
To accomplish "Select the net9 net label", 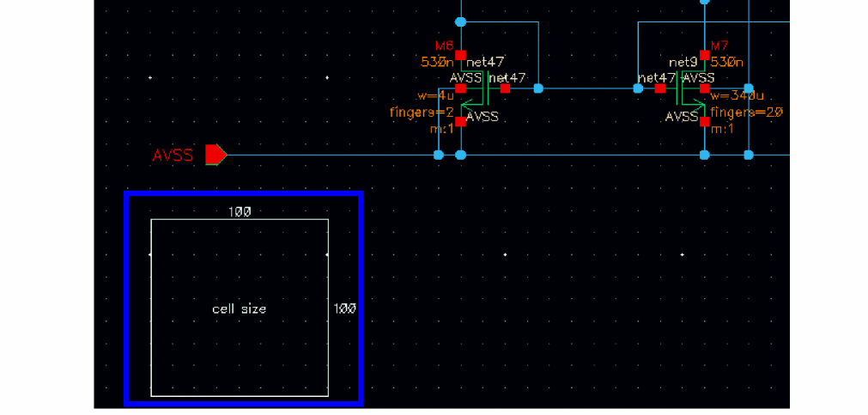I will (682, 62).
